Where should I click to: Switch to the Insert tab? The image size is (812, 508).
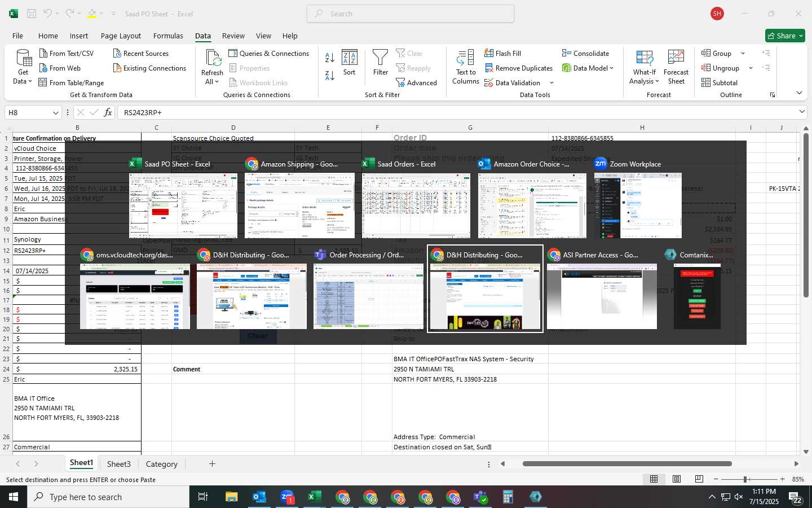[x=79, y=36]
